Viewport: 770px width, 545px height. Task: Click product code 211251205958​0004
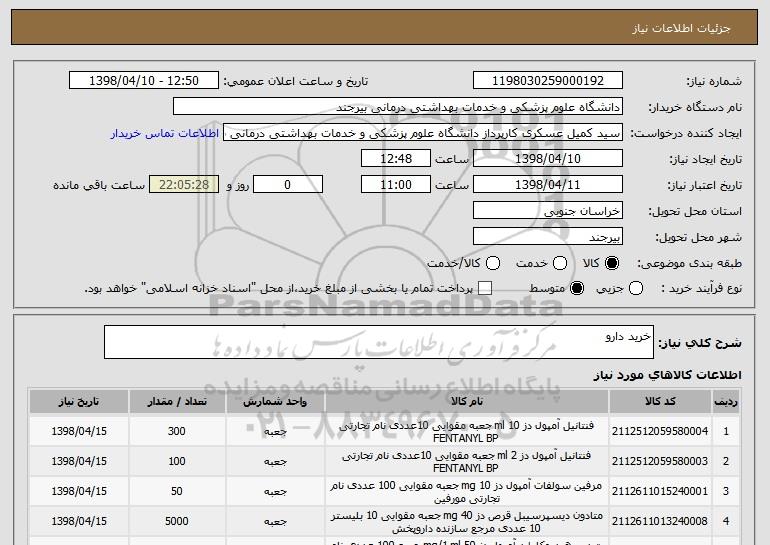tap(660, 432)
